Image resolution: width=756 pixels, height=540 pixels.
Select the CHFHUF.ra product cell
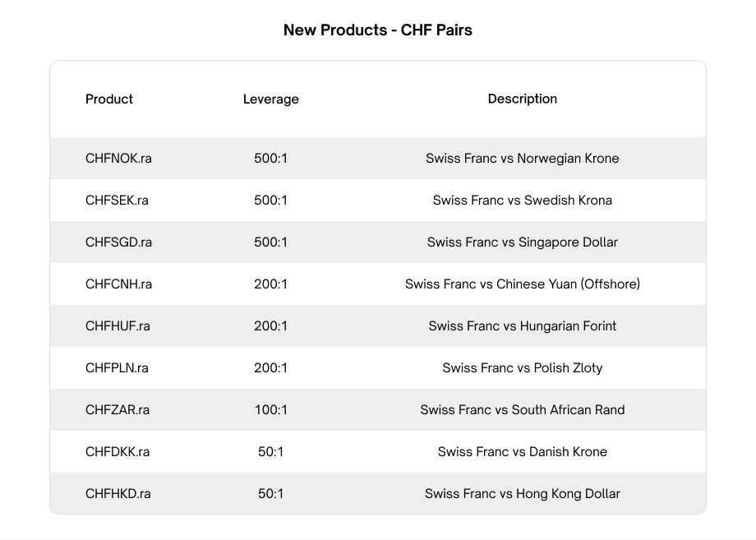[x=118, y=325]
